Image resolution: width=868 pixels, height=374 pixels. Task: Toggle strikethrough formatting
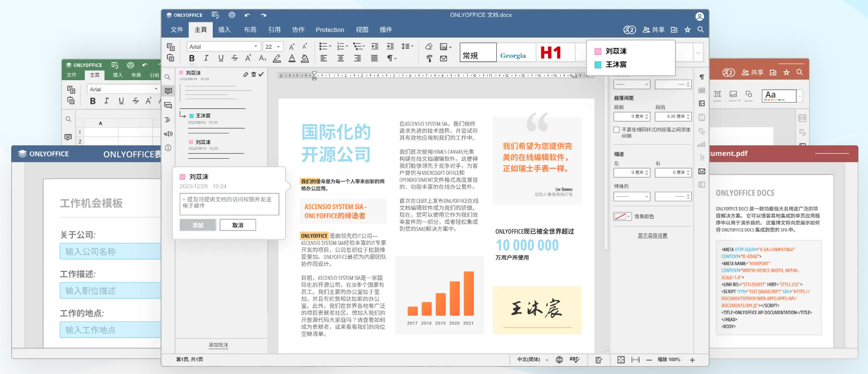234,58
